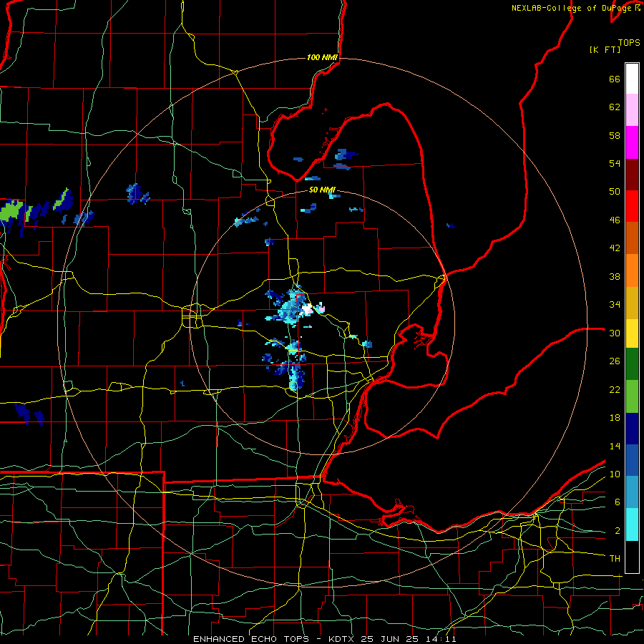Viewport: 644px width, 644px height.
Task: Click the cyan 6 kft legend swatch
Action: click(x=632, y=492)
